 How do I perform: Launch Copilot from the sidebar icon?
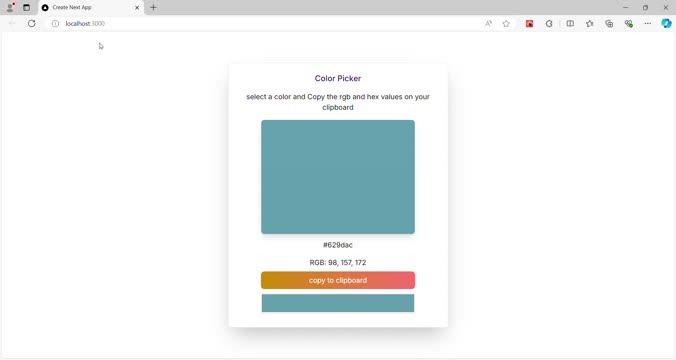[x=666, y=24]
